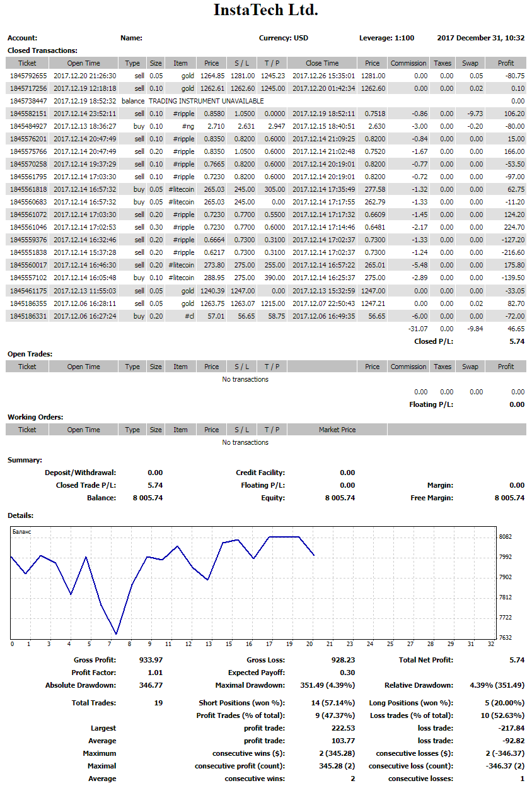Click the 8082 chart axis value
Viewport: 532px width, 788px height.
click(506, 536)
